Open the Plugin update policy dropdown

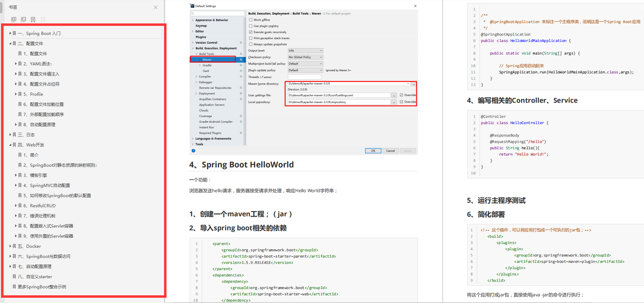[x=305, y=70]
